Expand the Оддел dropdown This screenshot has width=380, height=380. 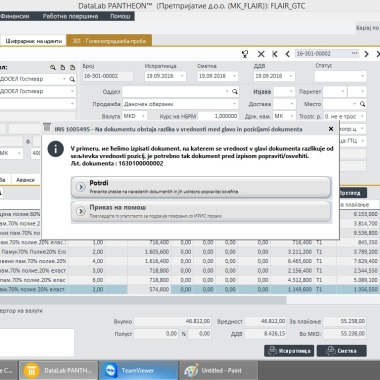point(227,92)
